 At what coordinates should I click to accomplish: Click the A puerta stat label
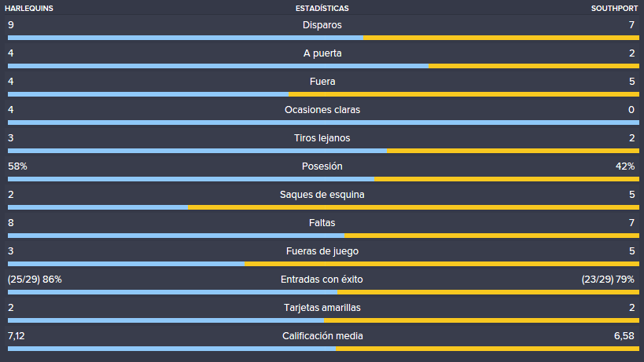click(x=322, y=53)
